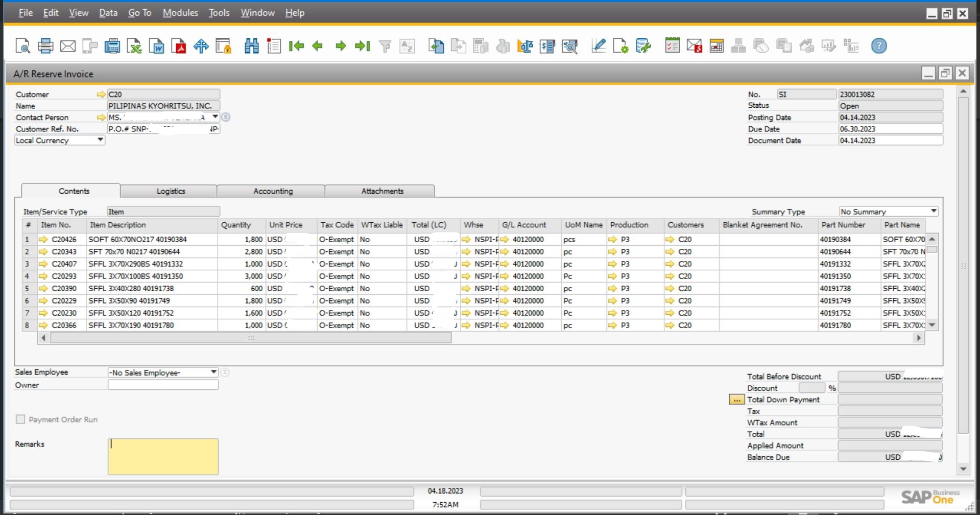Viewport: 980px width, 515px height.
Task: Open the Edit menu
Action: pos(51,13)
